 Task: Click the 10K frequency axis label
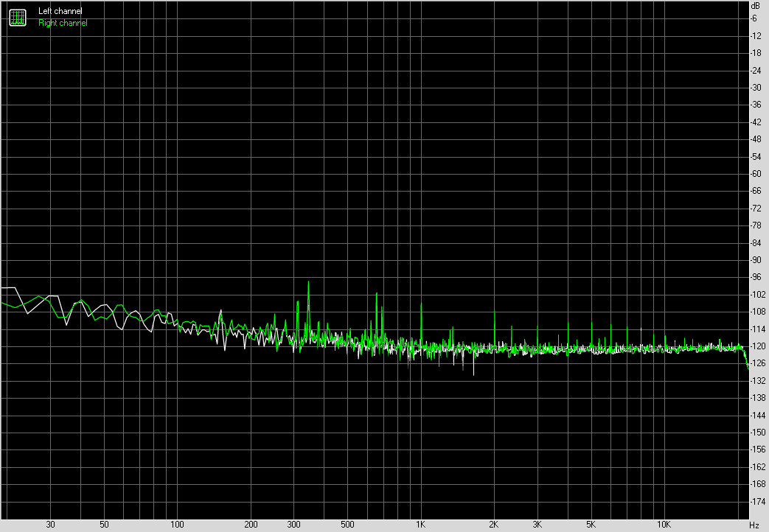pyautogui.click(x=664, y=525)
